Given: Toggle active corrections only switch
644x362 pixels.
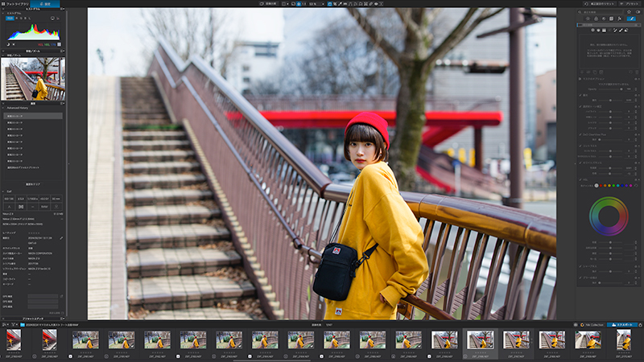Looking at the screenshot, I should coord(638,12).
